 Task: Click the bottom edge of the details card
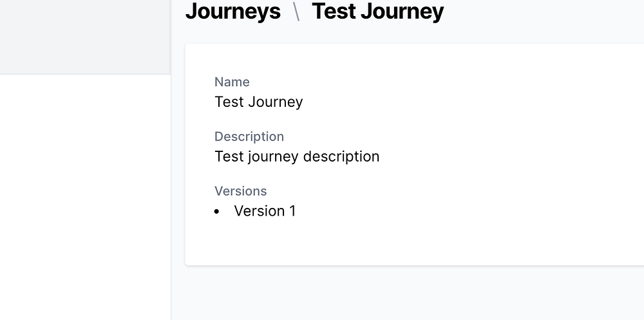412,265
